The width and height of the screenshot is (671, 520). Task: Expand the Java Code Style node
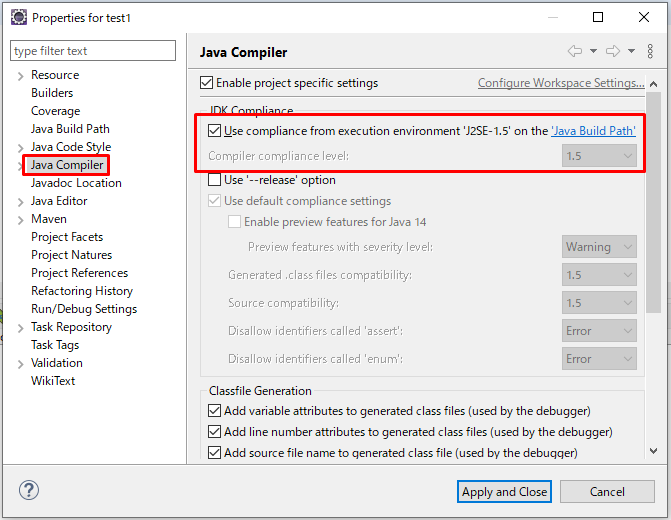click(x=20, y=149)
